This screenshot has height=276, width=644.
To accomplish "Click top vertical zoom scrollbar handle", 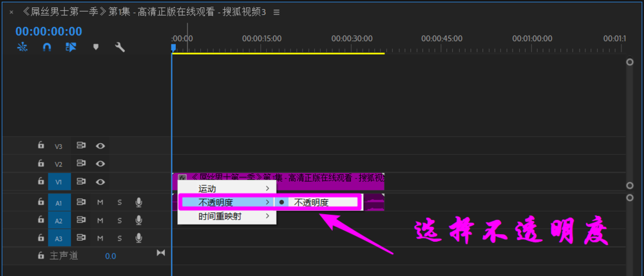I will click(630, 62).
